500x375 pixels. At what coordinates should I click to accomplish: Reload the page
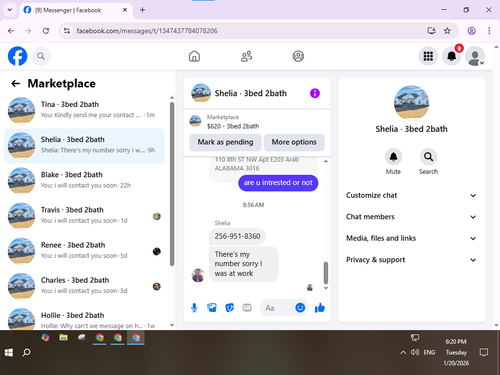[46, 31]
